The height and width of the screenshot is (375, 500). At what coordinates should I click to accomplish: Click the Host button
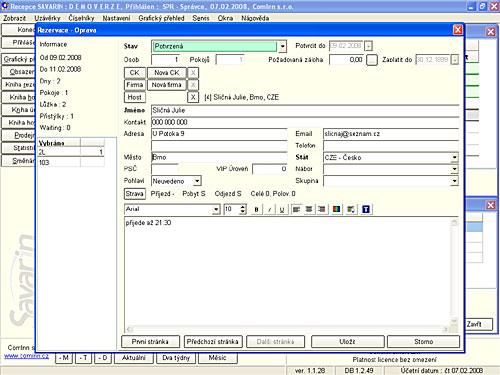(x=135, y=97)
